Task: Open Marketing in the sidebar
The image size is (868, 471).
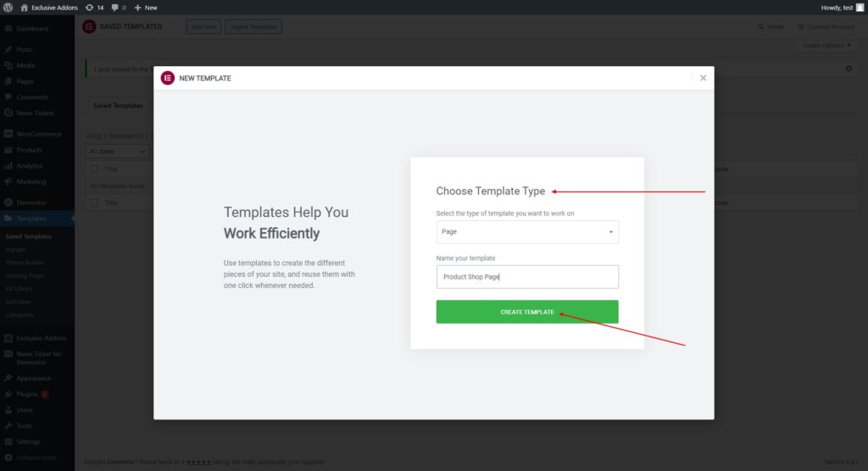Action: click(31, 181)
